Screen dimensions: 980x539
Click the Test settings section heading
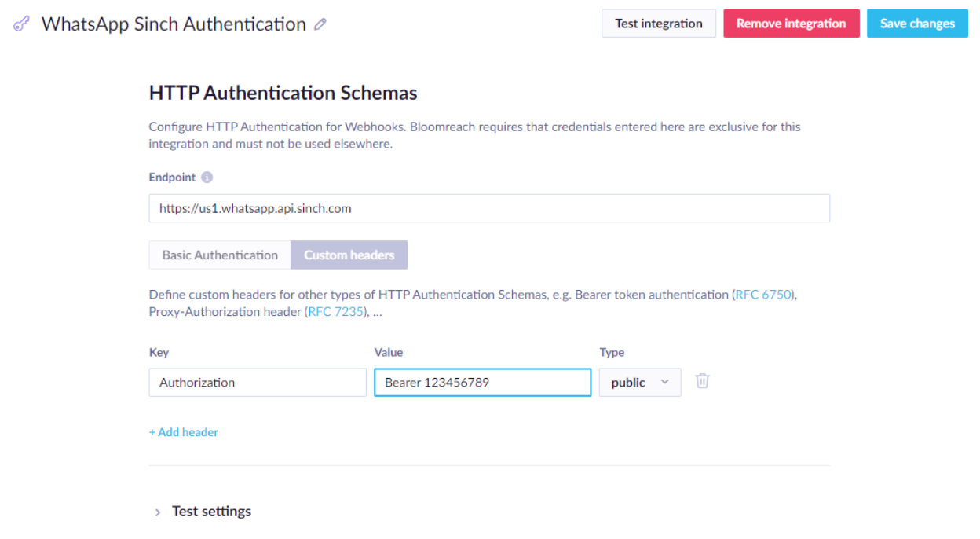click(x=211, y=511)
